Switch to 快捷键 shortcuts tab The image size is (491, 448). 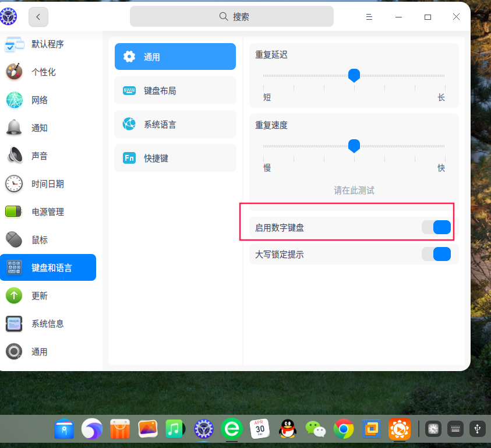(175, 158)
